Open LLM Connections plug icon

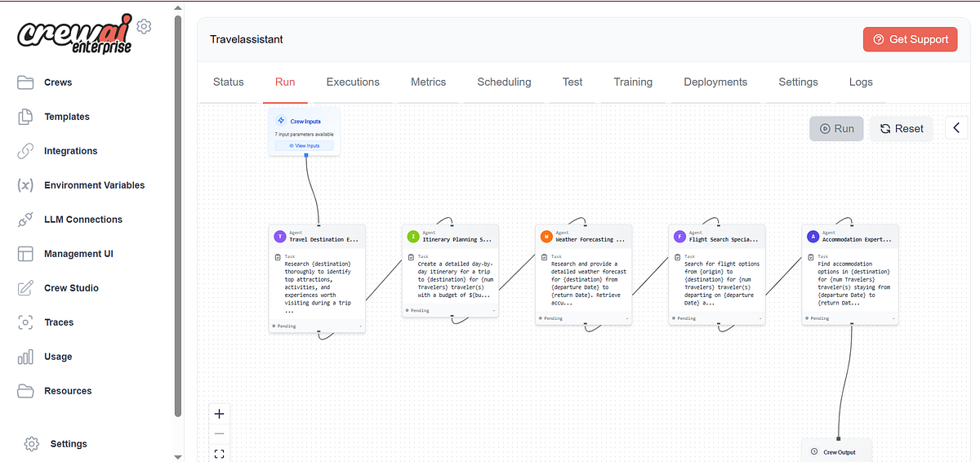coord(25,220)
